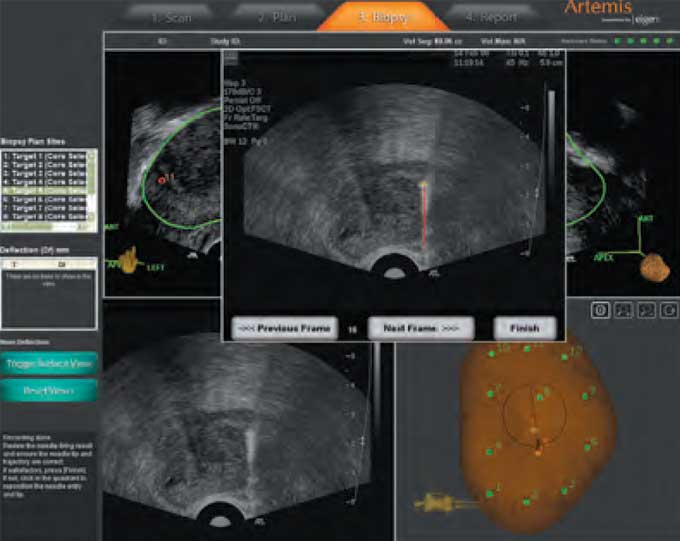This screenshot has width=680, height=541.
Task: Click the instruction text box at lower left
Action: pyautogui.click(x=48, y=466)
